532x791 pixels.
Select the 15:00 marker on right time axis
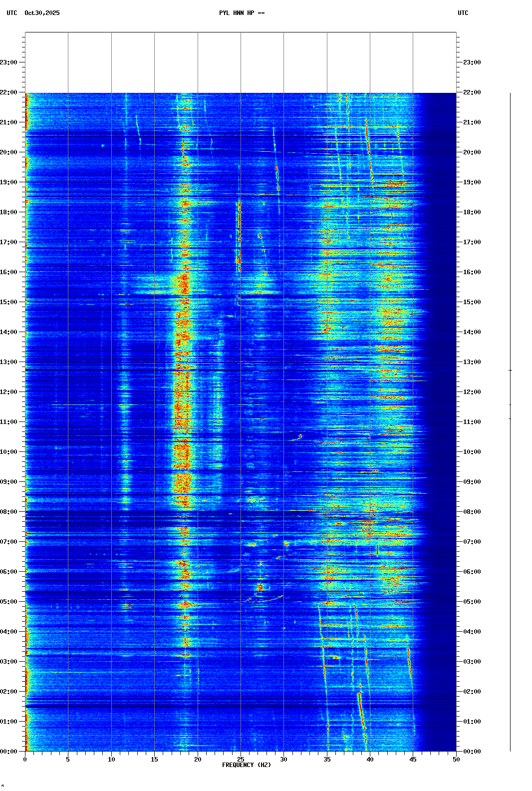(472, 302)
